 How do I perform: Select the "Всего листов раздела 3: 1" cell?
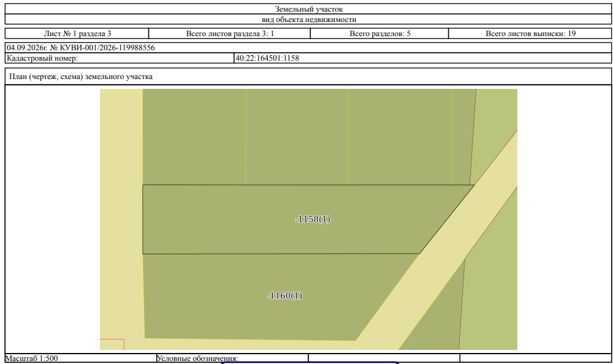click(229, 34)
